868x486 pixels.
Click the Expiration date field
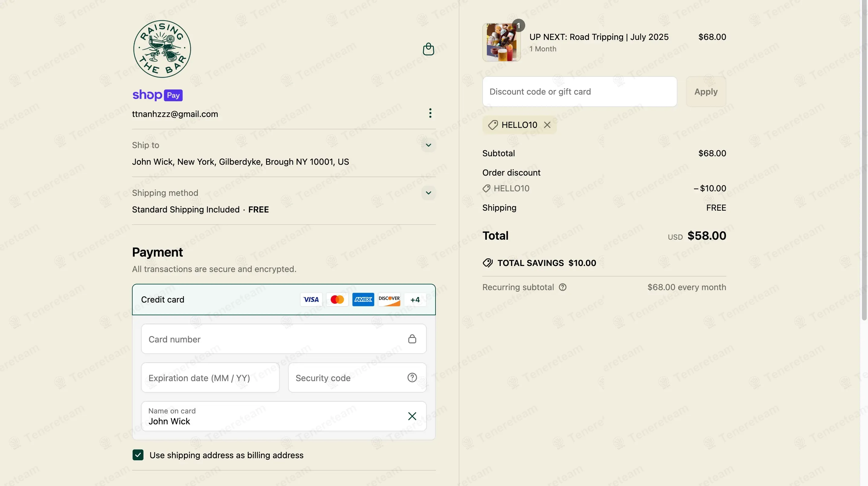coord(210,378)
